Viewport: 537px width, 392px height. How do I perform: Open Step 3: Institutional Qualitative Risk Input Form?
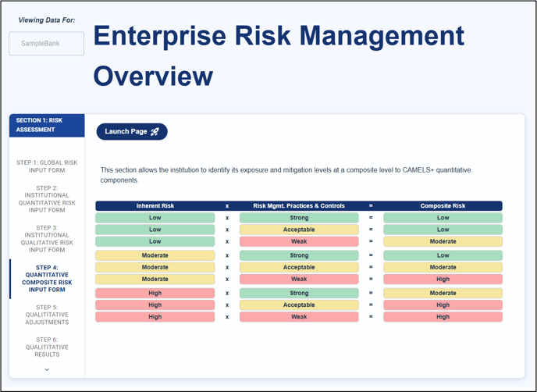tap(47, 239)
